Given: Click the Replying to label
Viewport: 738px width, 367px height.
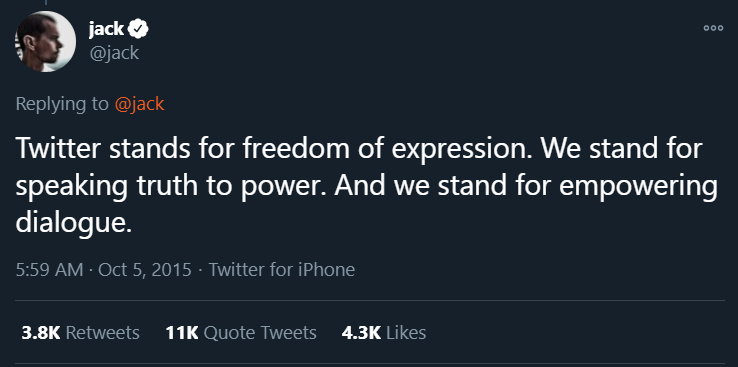Looking at the screenshot, I should [62, 104].
